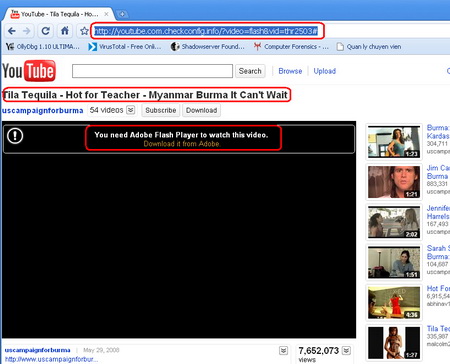Open the related video thumbnail with 1:51 duration
The width and height of the screenshot is (450, 364).
[394, 263]
